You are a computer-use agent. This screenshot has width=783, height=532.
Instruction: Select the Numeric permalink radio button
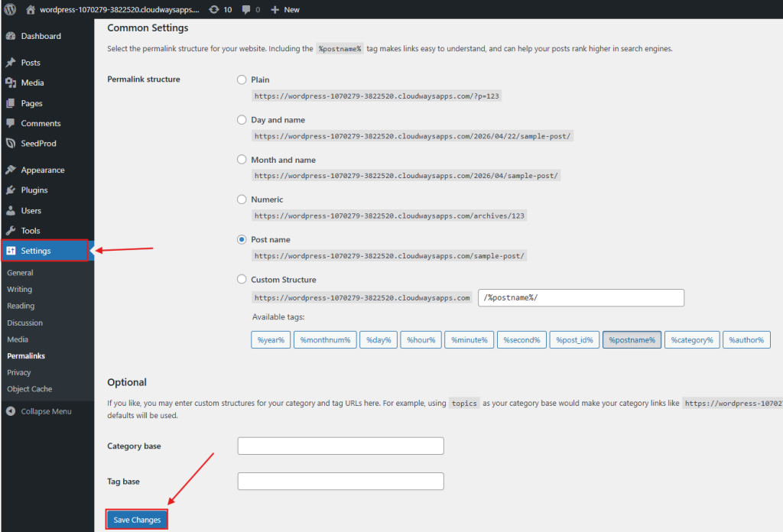242,199
